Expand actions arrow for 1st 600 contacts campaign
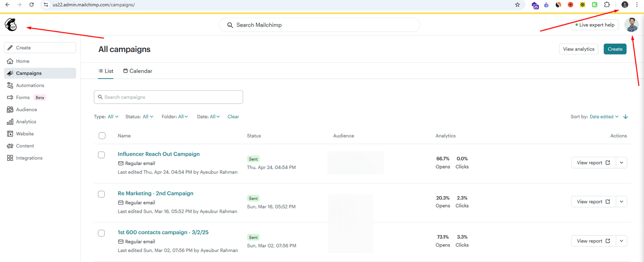Image resolution: width=644 pixels, height=262 pixels. pos(621,241)
